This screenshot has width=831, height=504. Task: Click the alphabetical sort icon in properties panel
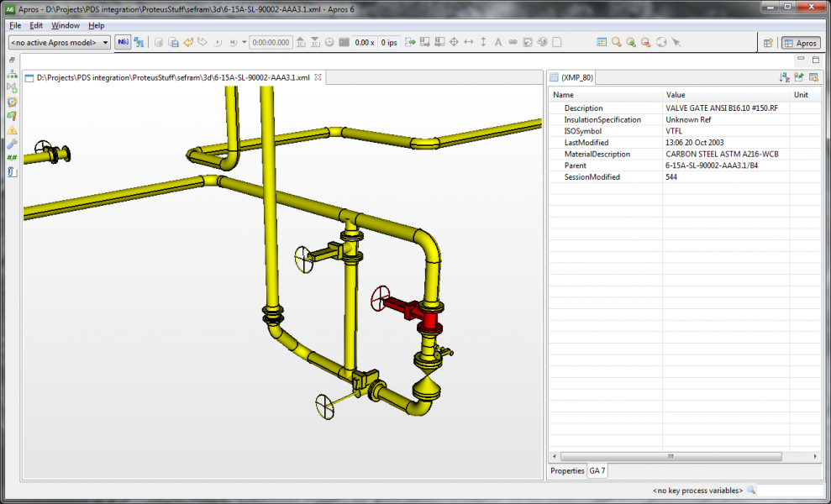coord(784,77)
